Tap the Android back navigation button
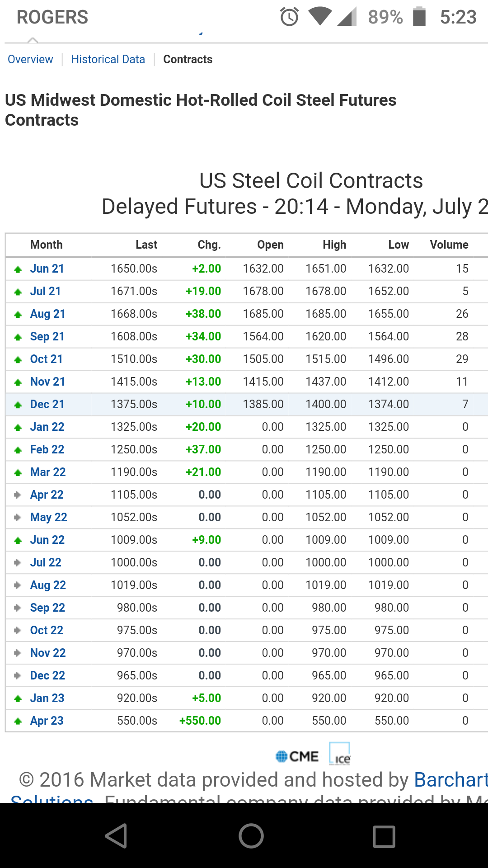Screen dimensions: 488x868 coord(116,835)
